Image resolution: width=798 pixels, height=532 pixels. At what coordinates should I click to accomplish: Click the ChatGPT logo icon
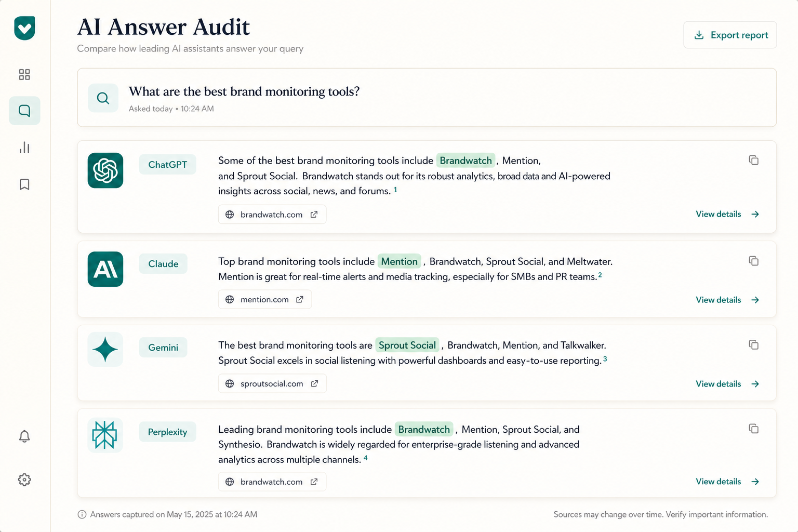click(x=105, y=170)
